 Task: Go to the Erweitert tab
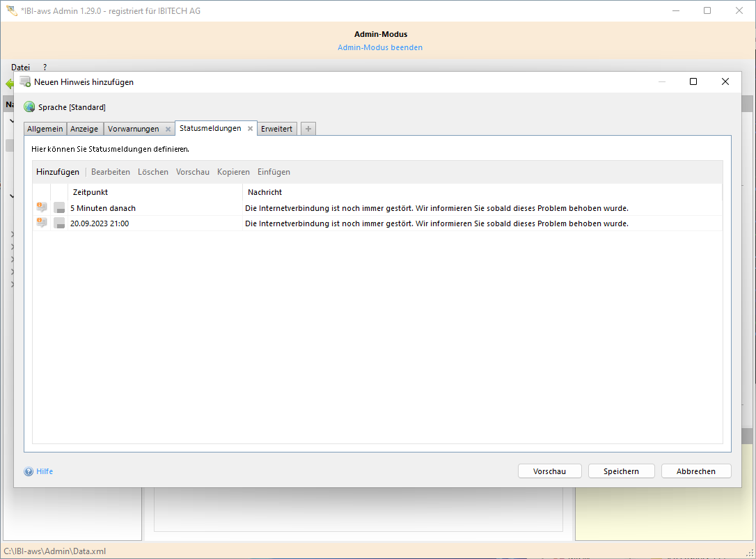(x=276, y=129)
